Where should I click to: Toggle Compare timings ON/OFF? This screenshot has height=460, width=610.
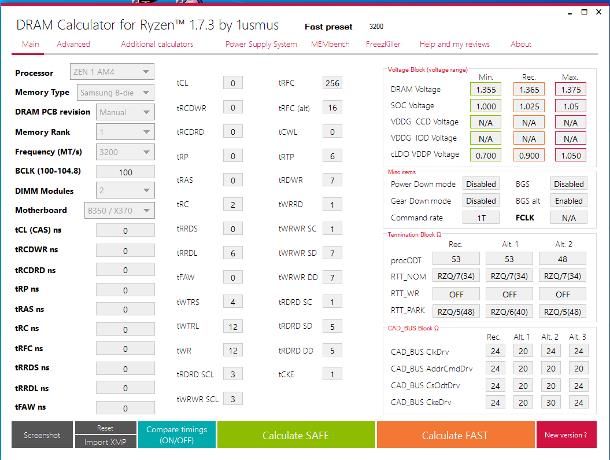point(176,435)
